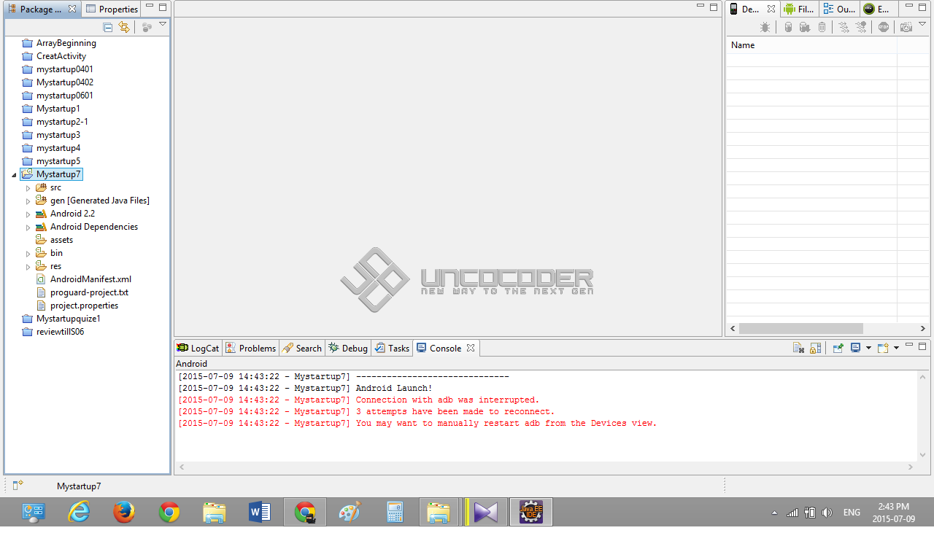Click the Cause GC trash icon
934x560 pixels.
pyautogui.click(x=822, y=27)
